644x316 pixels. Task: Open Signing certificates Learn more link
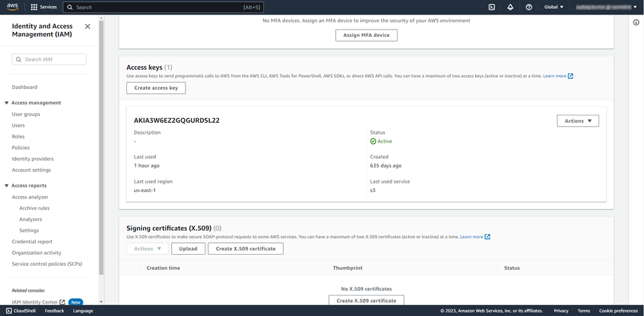coord(472,237)
